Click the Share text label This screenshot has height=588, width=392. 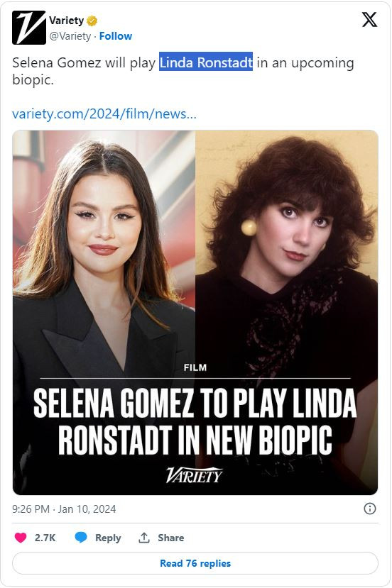coord(171,538)
